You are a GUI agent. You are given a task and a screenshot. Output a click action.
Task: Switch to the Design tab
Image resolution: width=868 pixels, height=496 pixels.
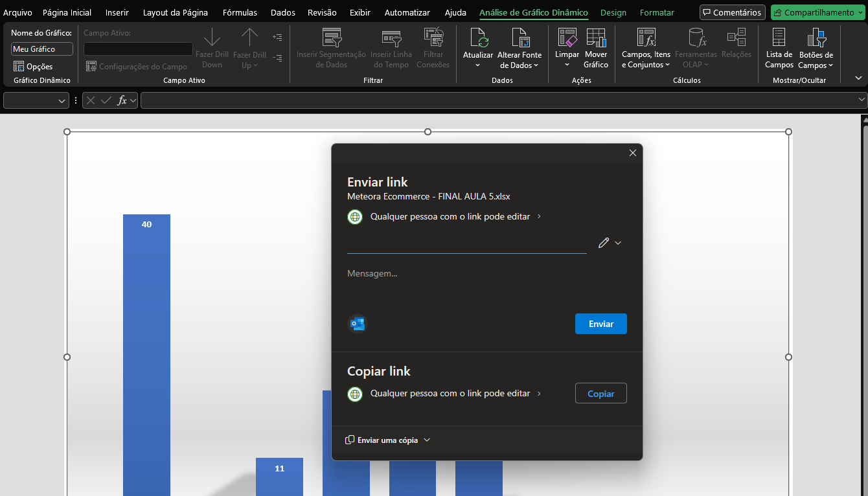[x=613, y=12]
